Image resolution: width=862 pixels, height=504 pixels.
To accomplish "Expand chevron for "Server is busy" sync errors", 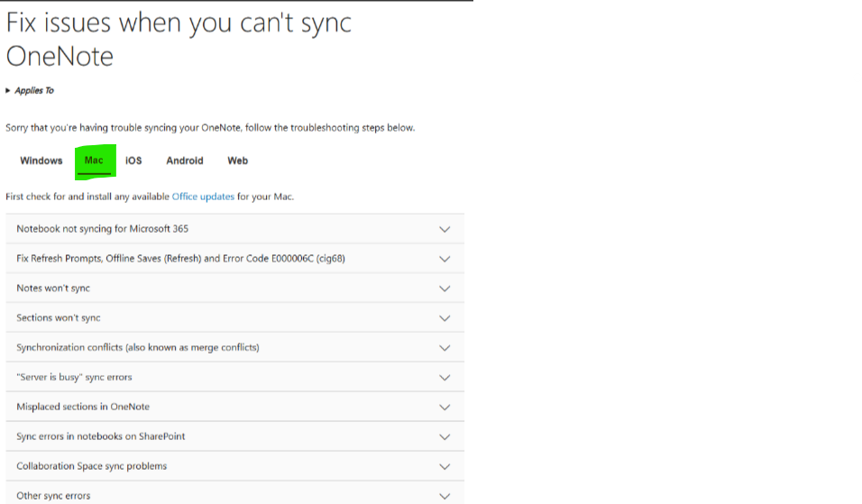I will (445, 378).
